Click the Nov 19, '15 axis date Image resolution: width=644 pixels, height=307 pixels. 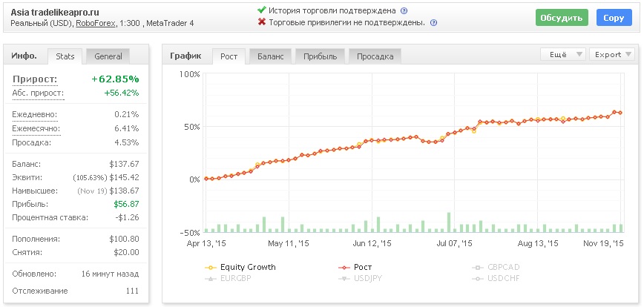coord(604,243)
